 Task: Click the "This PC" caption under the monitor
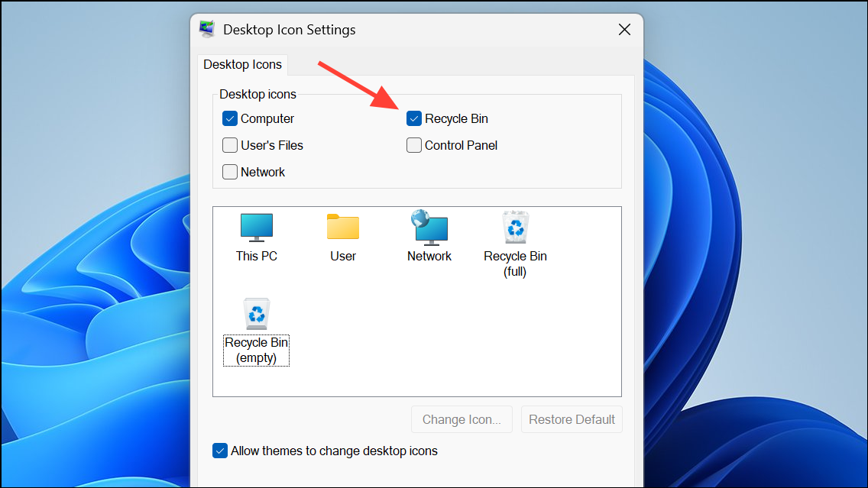point(256,257)
